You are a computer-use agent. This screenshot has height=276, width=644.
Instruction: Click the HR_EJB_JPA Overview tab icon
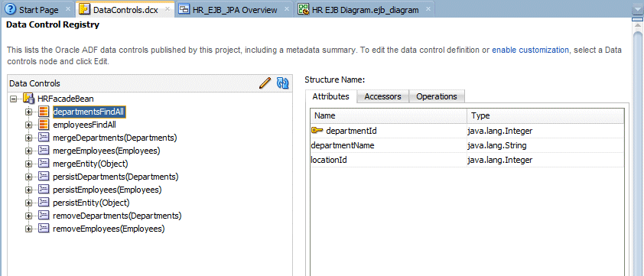[184, 9]
